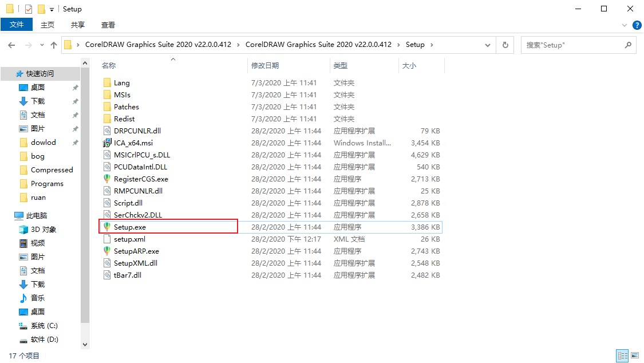This screenshot has height=363, width=644.
Task: Select the Redist folder icon
Action: (x=107, y=119)
